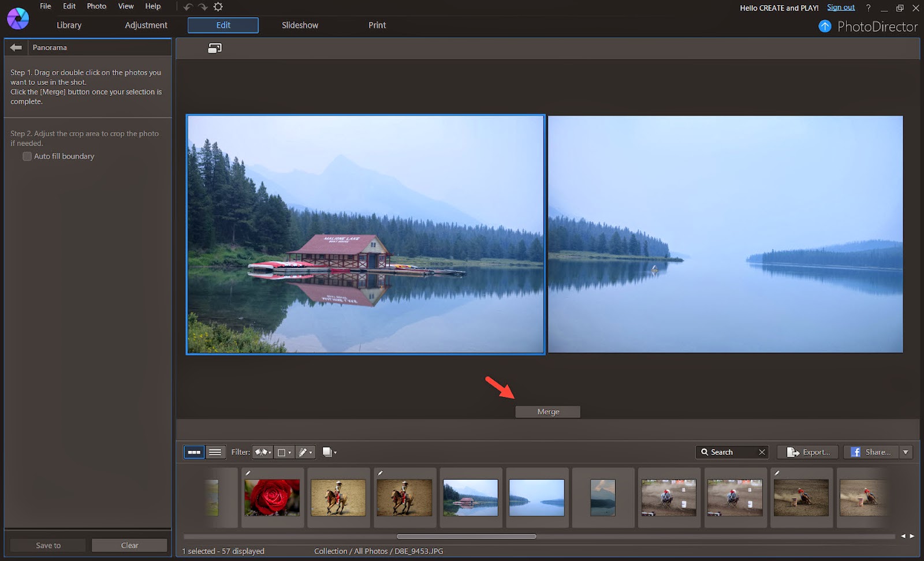
Task: Open the Photo menu
Action: tap(95, 6)
